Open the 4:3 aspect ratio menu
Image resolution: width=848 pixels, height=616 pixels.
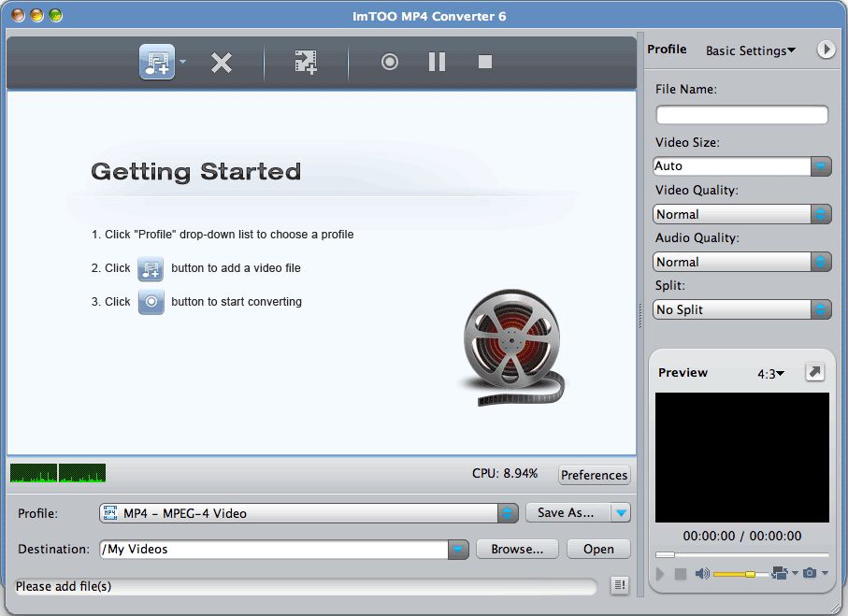[770, 374]
